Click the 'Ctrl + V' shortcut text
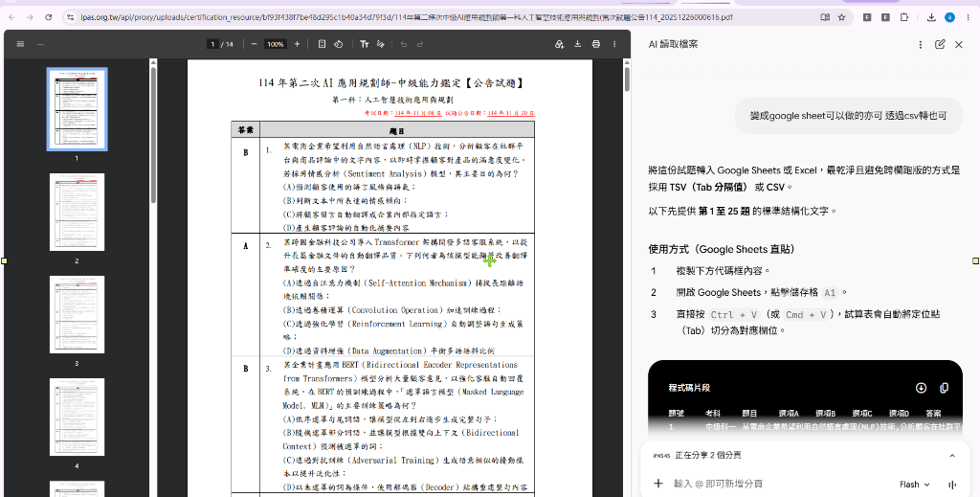980x497 pixels. click(x=734, y=314)
